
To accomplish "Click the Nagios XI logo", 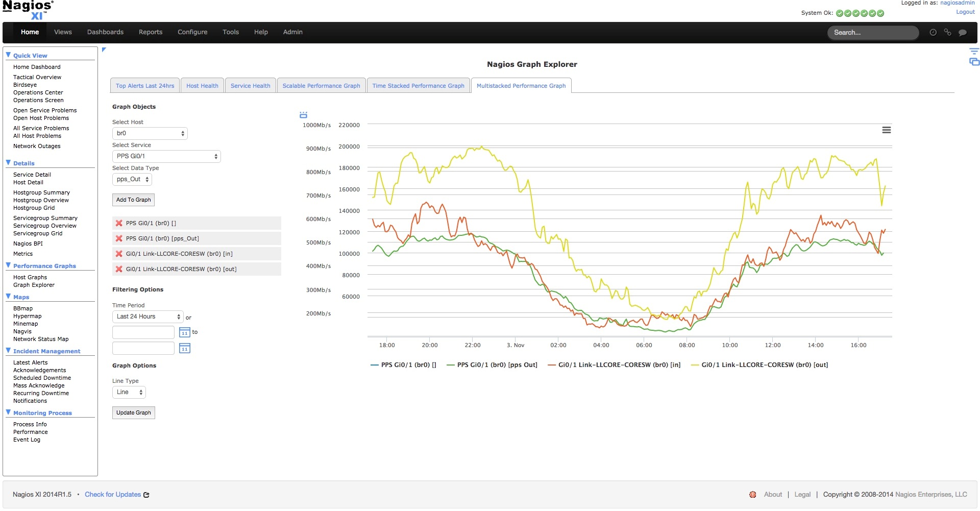I will (28, 10).
